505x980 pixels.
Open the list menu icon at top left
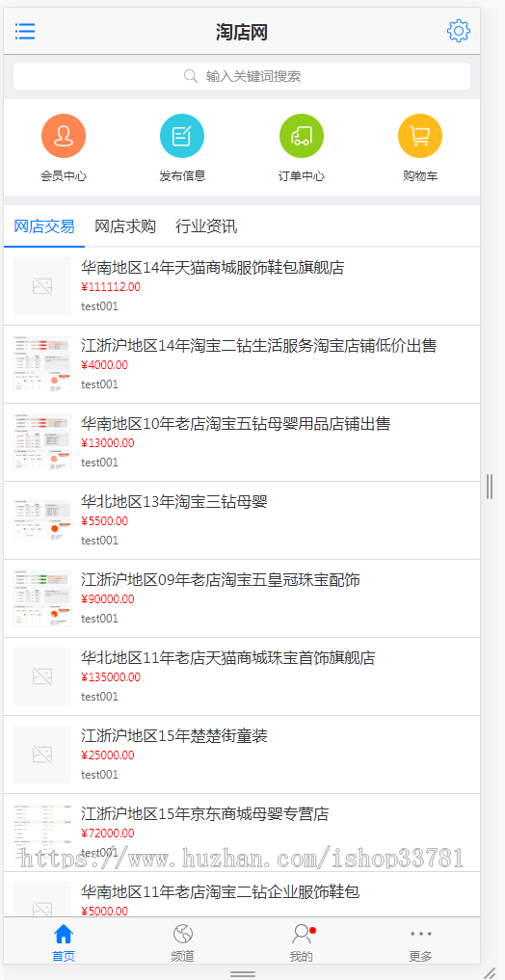(x=25, y=31)
